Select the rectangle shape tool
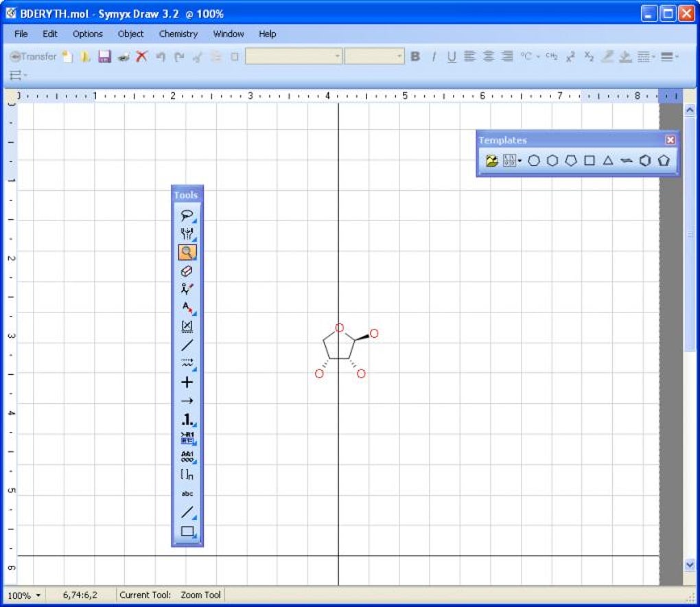 [187, 531]
